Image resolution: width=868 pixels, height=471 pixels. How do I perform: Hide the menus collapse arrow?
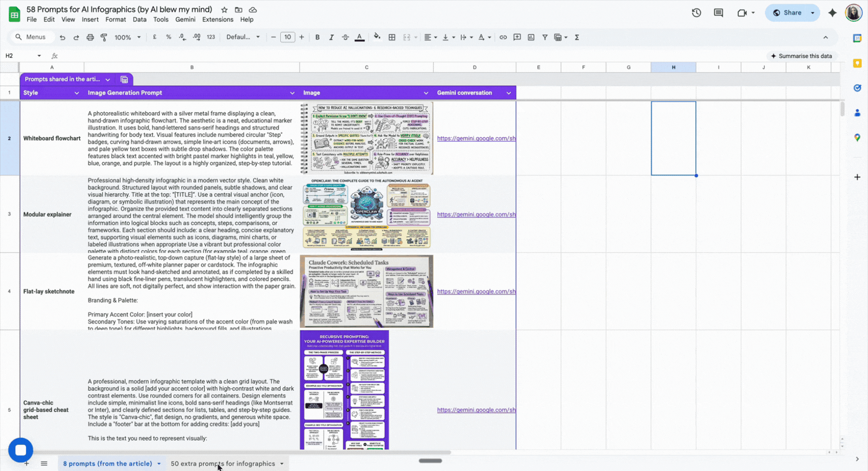click(826, 37)
